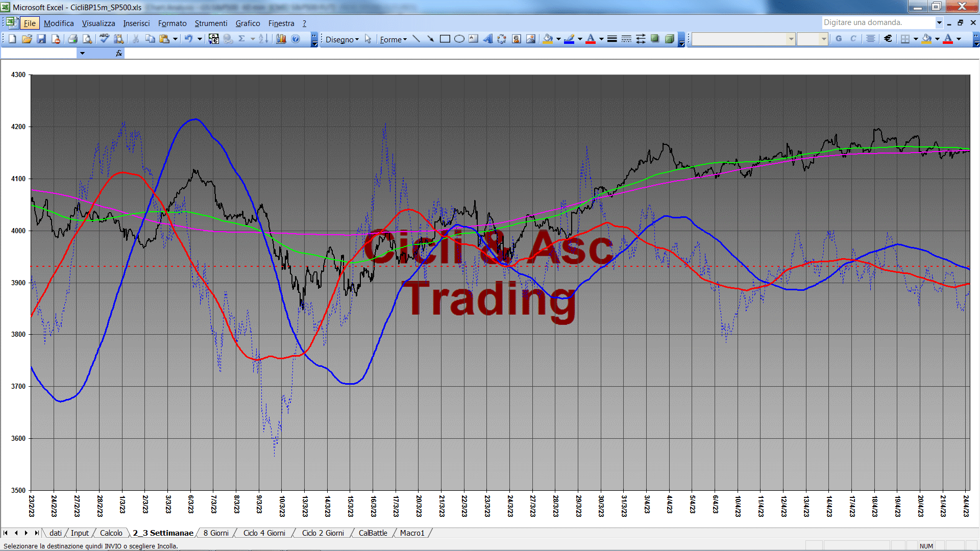The height and width of the screenshot is (551, 980).
Task: Select the Oval drawing tool
Action: (459, 39)
